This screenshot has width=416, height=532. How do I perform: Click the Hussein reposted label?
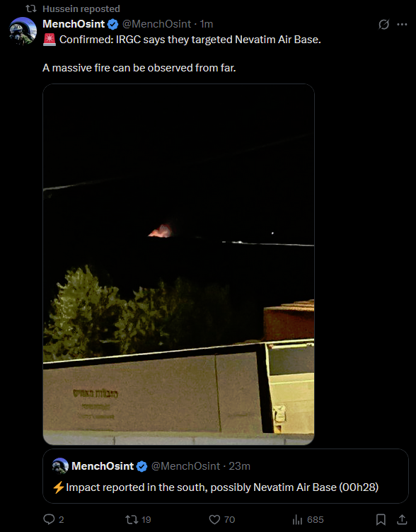click(x=81, y=8)
